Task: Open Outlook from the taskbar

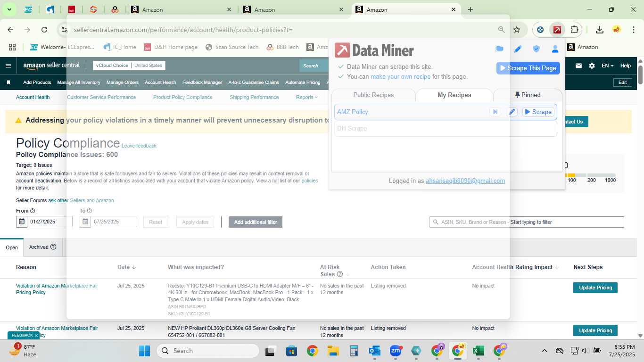Action: tap(375, 351)
